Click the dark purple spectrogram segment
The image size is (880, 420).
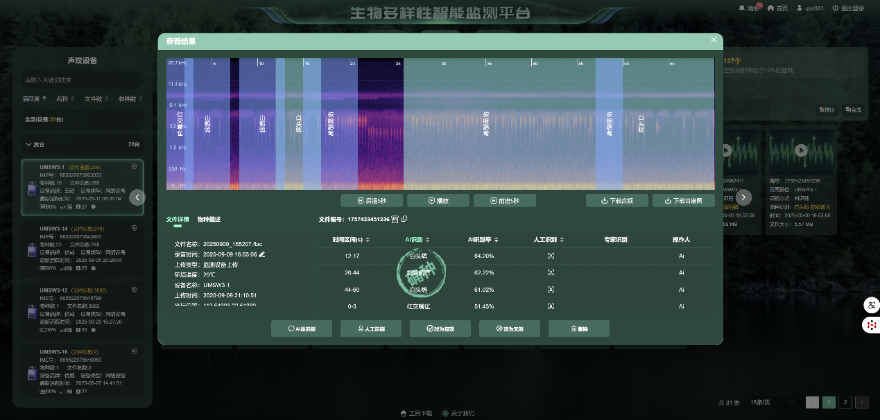coord(380,120)
